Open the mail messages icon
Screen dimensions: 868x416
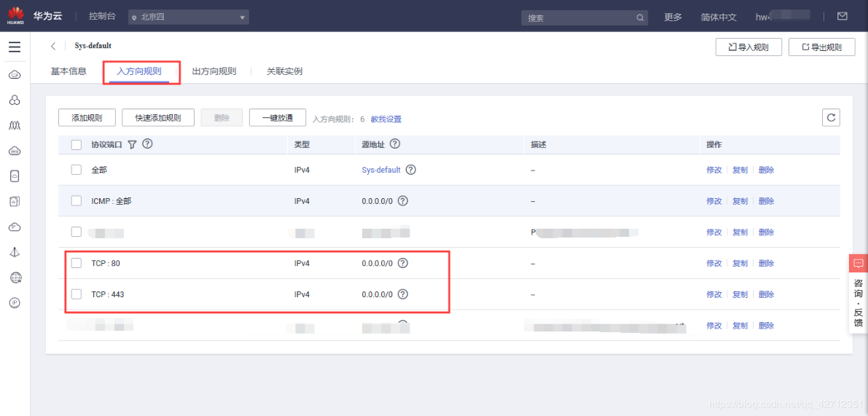tap(842, 16)
